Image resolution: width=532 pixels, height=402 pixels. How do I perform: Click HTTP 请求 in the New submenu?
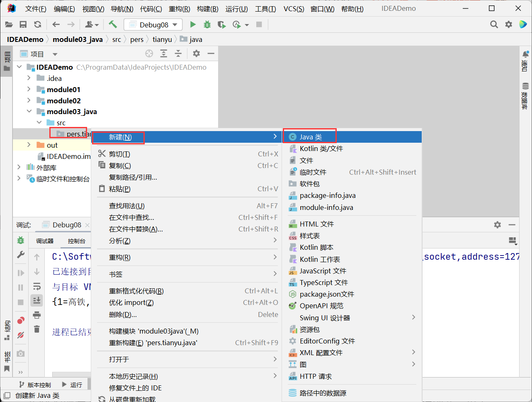(x=352, y=376)
